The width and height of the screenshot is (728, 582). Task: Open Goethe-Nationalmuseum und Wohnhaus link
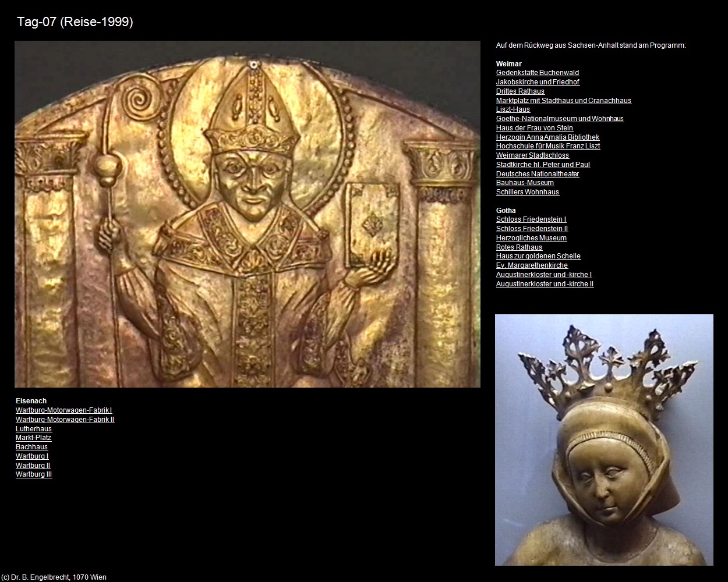[x=560, y=119]
